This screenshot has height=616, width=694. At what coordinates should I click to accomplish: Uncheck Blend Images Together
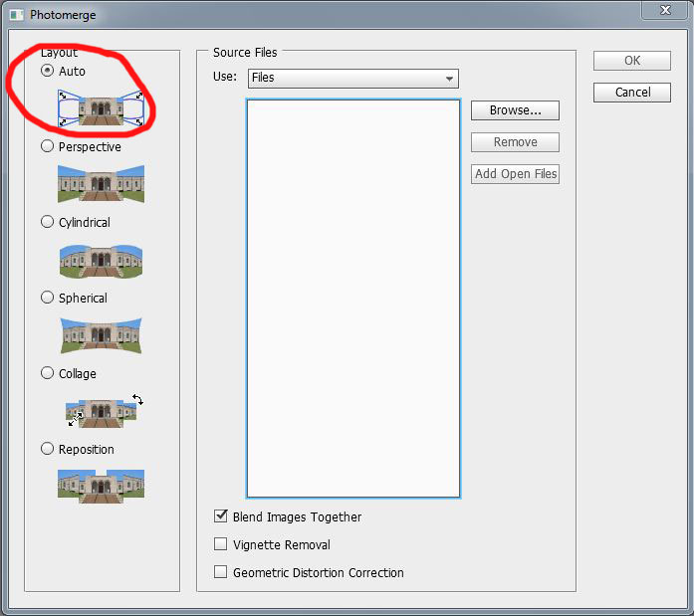pos(220,516)
